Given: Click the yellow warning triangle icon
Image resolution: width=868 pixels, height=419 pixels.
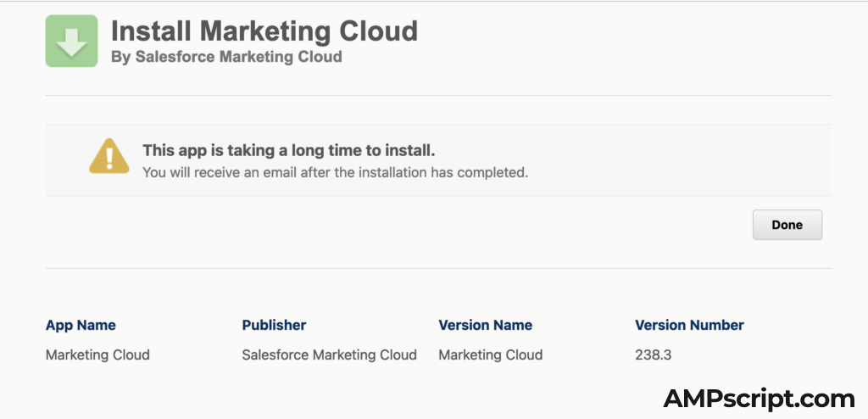Looking at the screenshot, I should (109, 156).
